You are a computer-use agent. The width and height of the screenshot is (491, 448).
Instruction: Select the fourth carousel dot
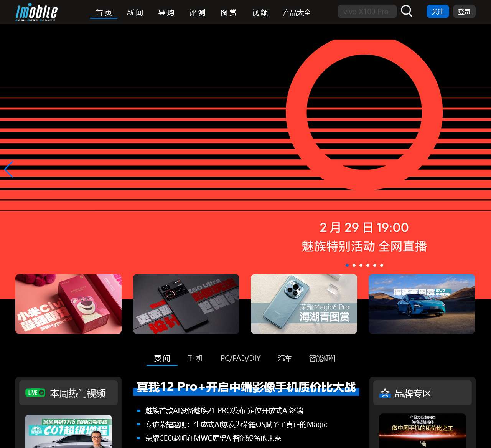click(368, 265)
